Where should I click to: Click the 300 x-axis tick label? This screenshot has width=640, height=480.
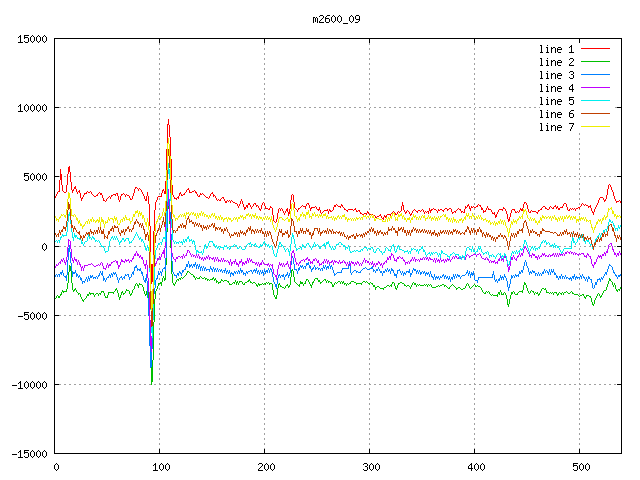(x=370, y=467)
